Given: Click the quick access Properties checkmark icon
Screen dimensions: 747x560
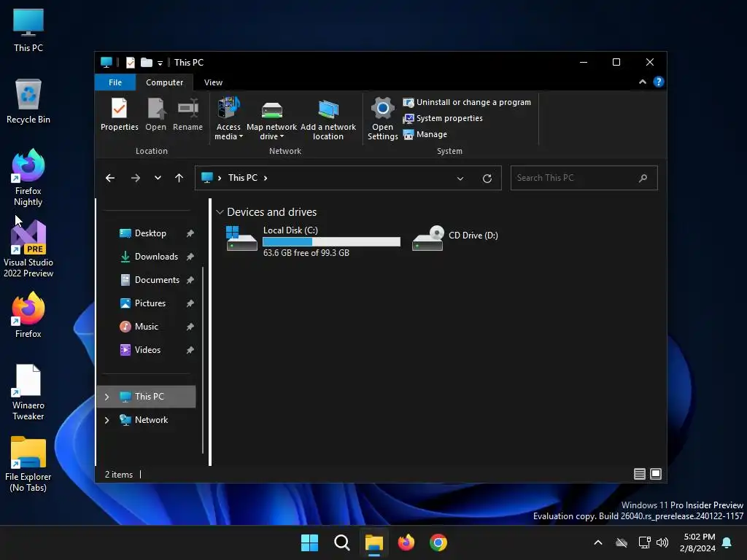Looking at the screenshot, I should tap(130, 63).
